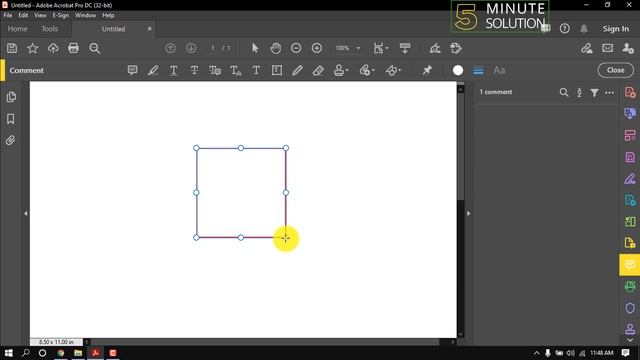Open the Window menu
Image resolution: width=640 pixels, height=360 pixels.
point(85,15)
